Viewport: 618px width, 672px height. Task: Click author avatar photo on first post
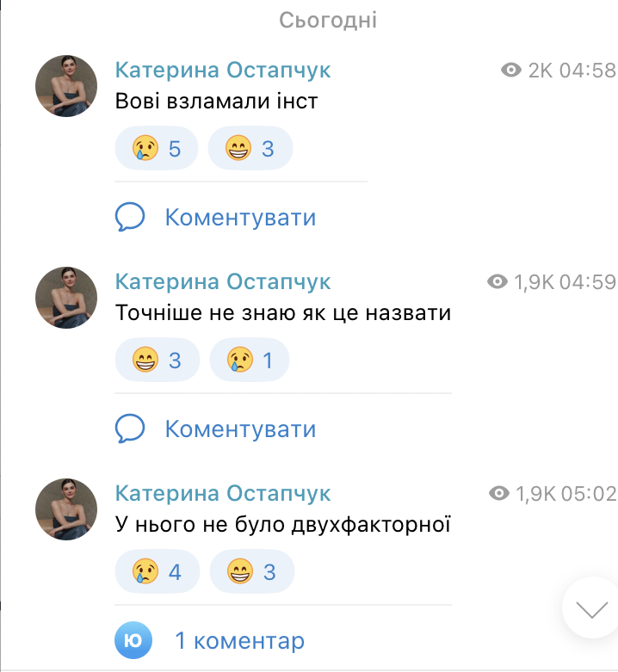click(65, 86)
